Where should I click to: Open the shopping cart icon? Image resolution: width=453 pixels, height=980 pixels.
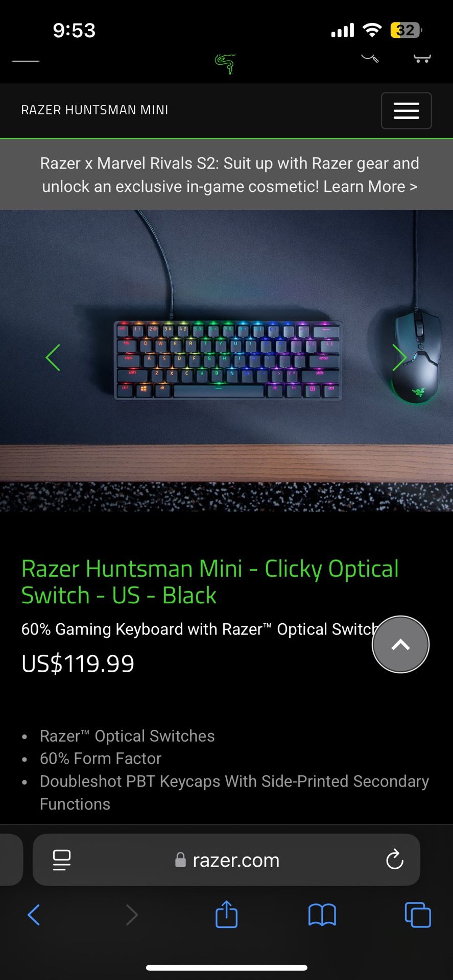click(x=422, y=58)
